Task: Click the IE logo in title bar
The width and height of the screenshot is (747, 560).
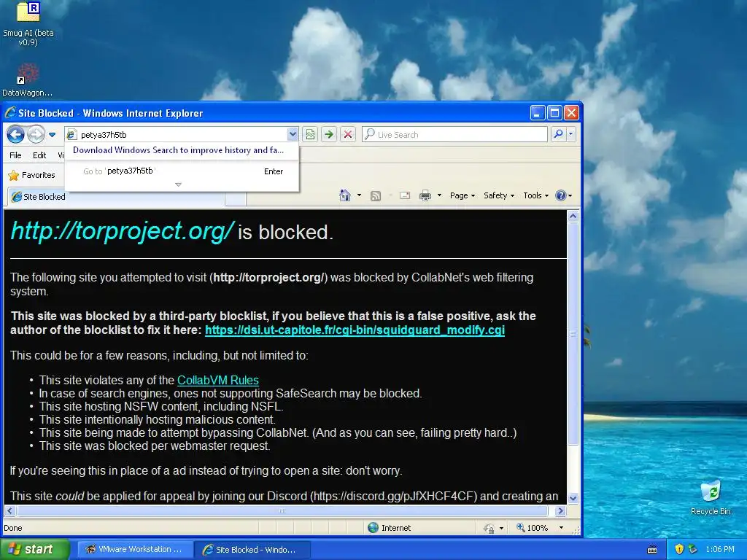Action: tap(10, 113)
